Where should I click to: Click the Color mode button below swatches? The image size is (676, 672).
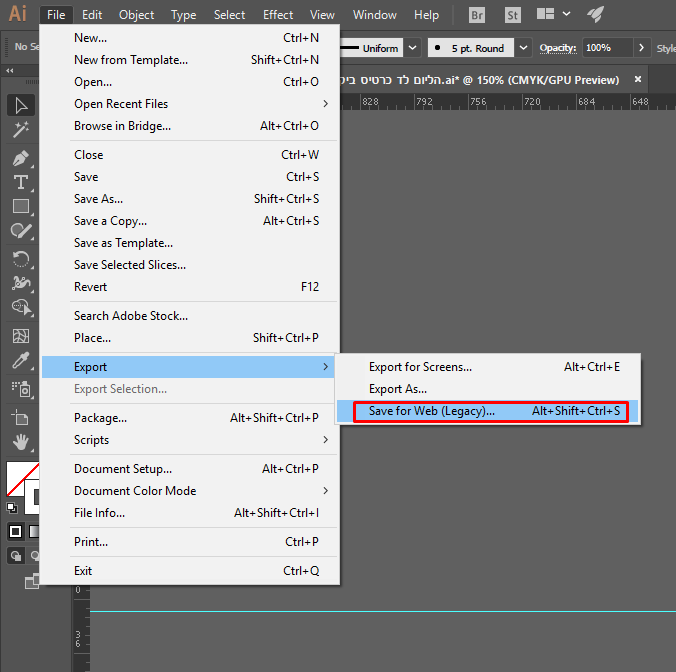[16, 531]
